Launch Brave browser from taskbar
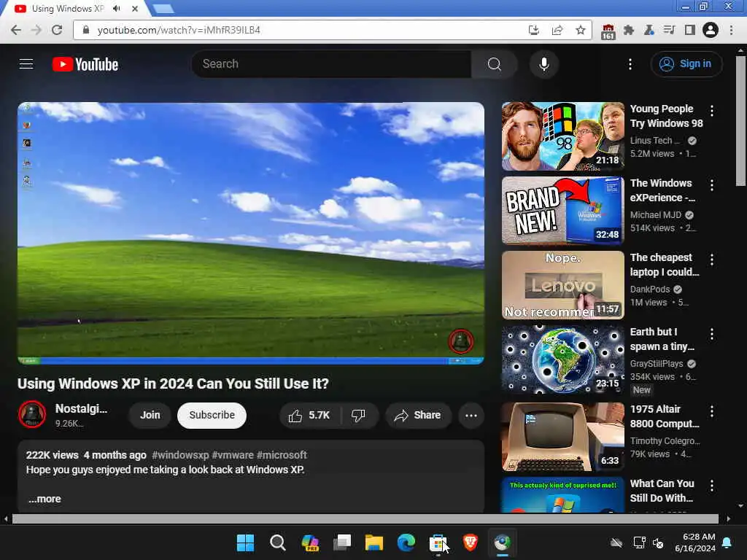 pyautogui.click(x=471, y=542)
